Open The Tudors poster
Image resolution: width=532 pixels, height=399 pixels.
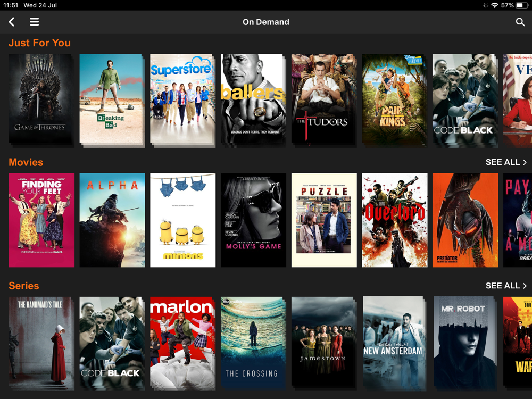click(323, 100)
